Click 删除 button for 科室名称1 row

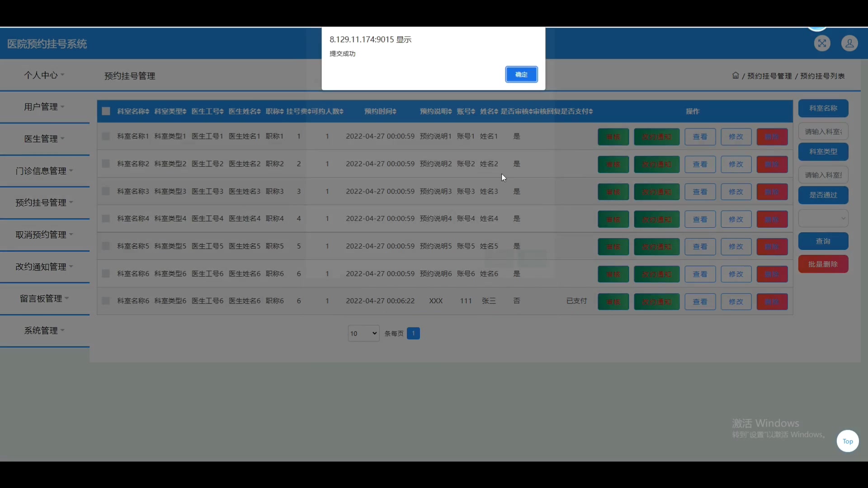(772, 136)
